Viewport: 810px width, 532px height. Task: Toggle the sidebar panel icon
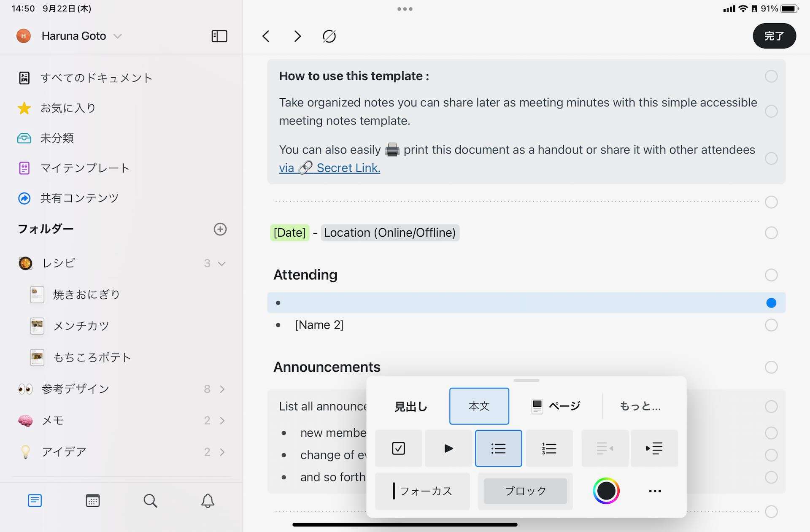(x=219, y=36)
